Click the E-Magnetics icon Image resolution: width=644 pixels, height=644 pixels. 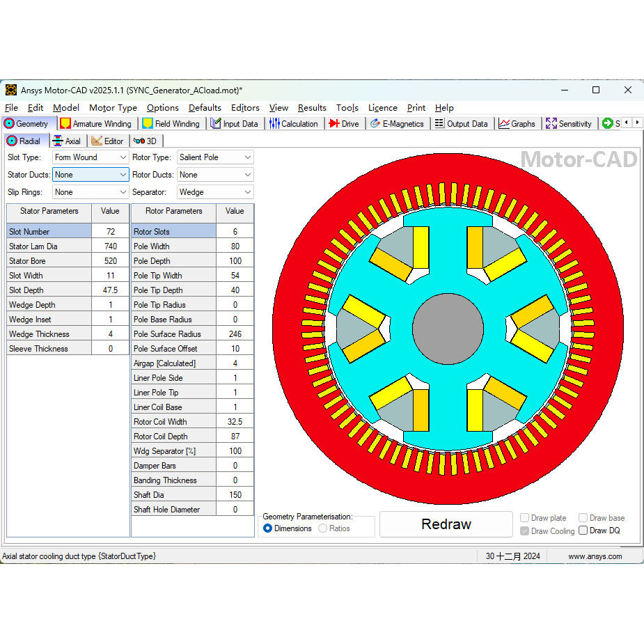375,124
